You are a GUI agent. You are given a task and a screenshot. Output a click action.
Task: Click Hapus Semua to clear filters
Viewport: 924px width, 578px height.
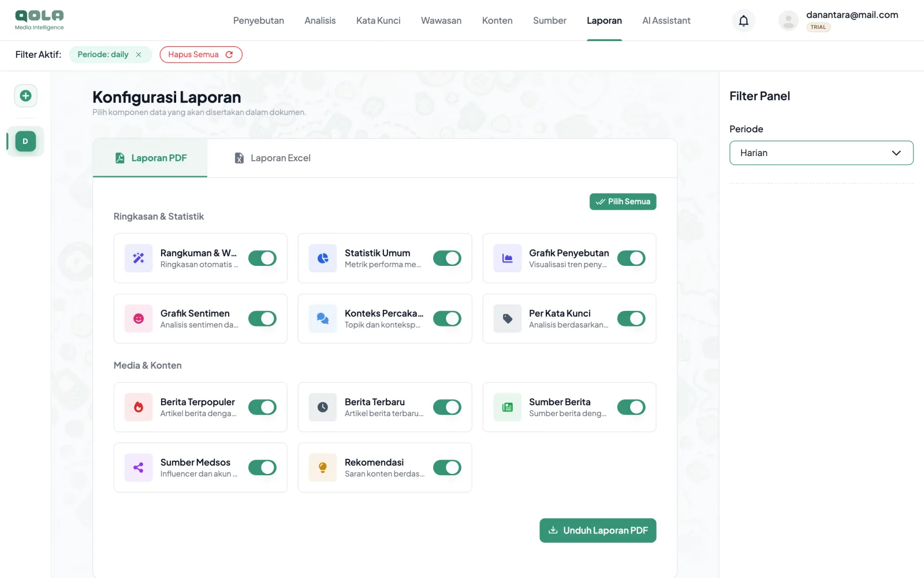[201, 55]
